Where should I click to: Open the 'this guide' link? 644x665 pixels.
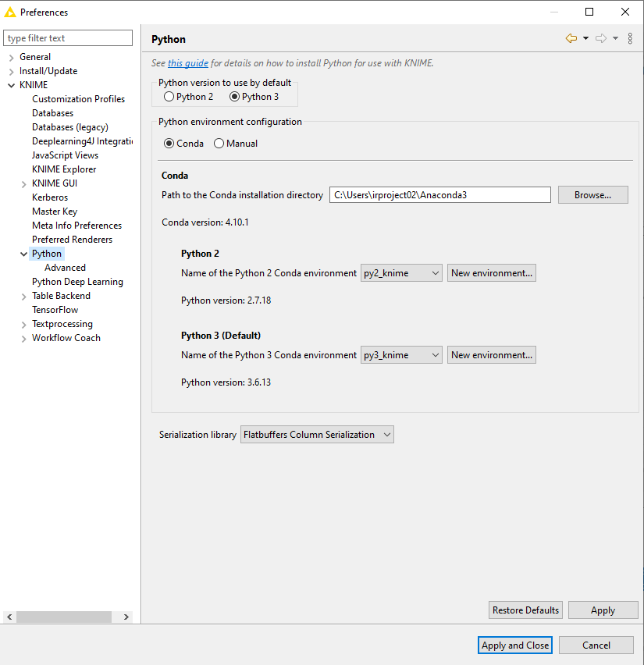tap(188, 63)
